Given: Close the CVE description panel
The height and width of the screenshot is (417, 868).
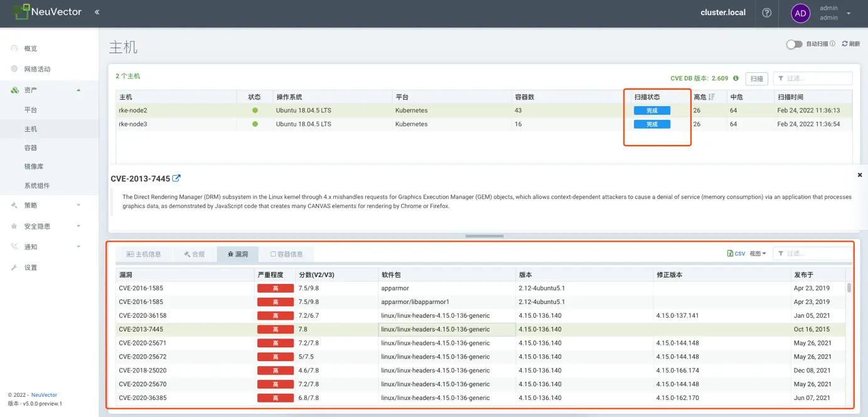Looking at the screenshot, I should click(x=859, y=175).
